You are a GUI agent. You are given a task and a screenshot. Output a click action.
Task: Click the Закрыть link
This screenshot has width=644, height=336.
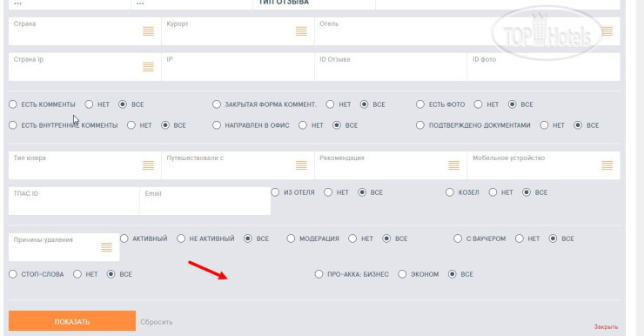coord(606,327)
